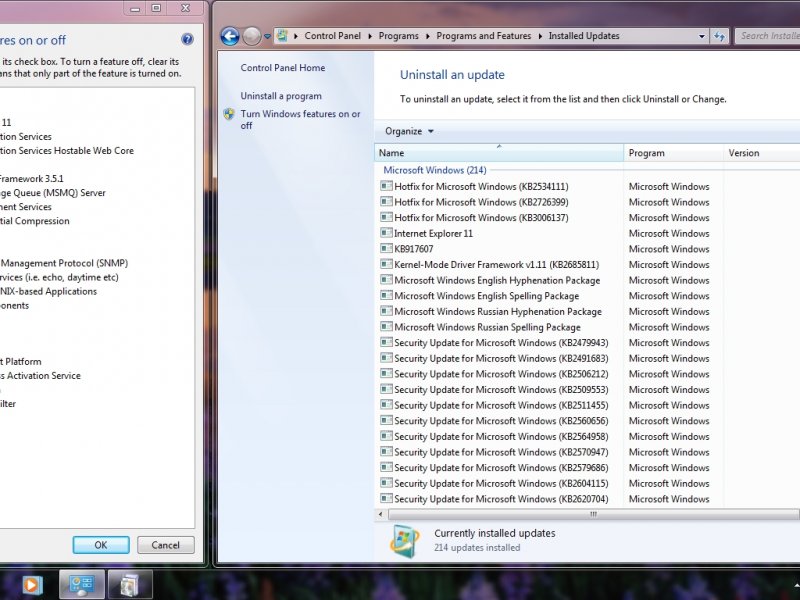800x600 pixels.
Task: Click the shield icon beside Turn Windows features
Action: (229, 114)
